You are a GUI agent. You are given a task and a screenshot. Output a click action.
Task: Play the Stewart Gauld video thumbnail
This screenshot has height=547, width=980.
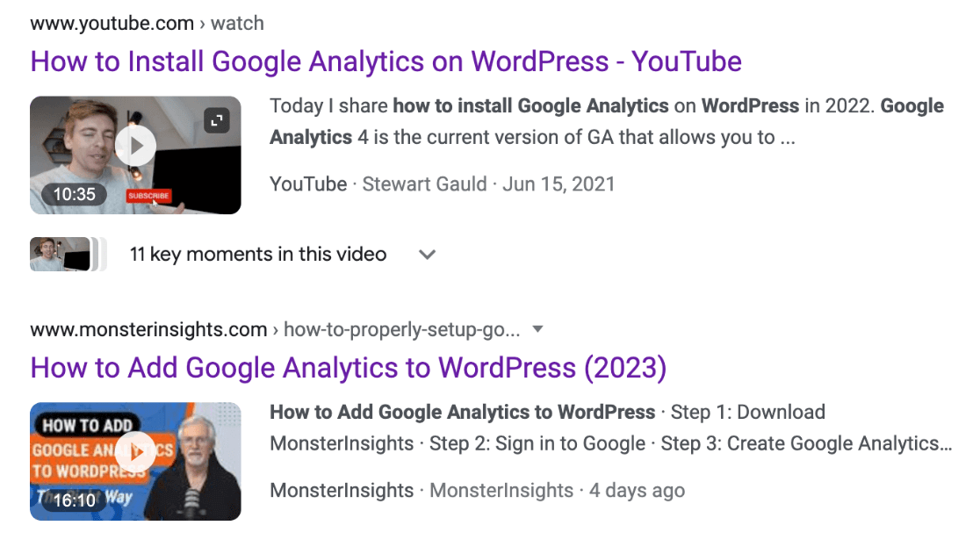pyautogui.click(x=135, y=146)
